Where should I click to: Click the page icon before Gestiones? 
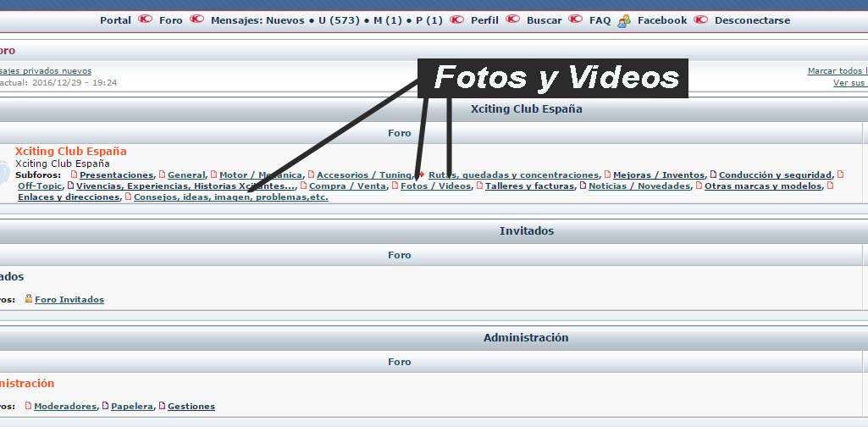tap(162, 406)
